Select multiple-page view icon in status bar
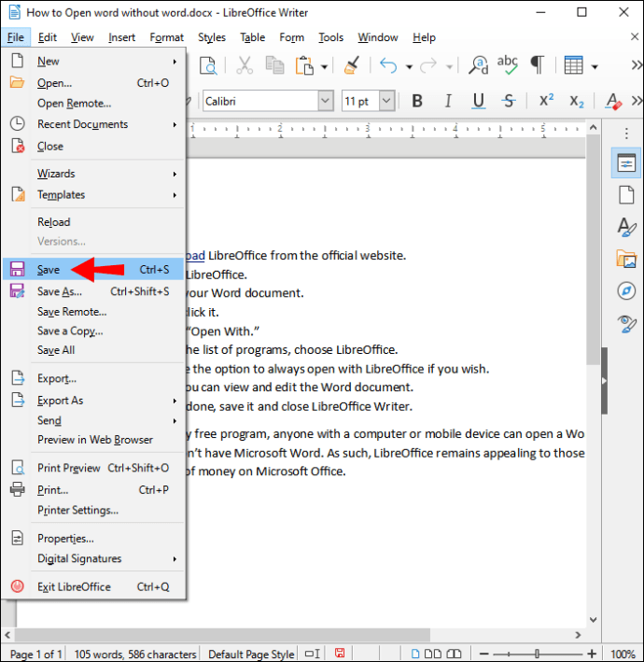This screenshot has height=662, width=644. (x=432, y=654)
